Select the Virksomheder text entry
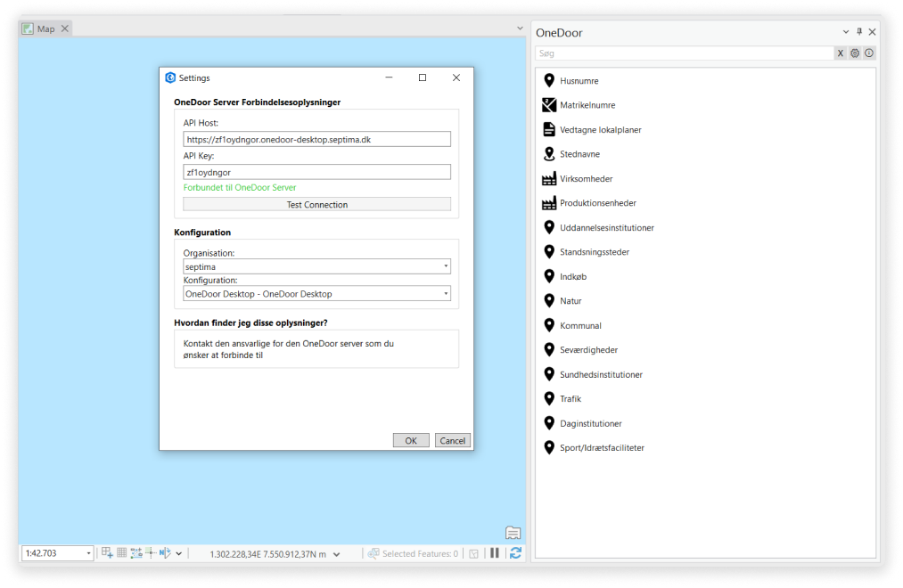 coord(587,179)
